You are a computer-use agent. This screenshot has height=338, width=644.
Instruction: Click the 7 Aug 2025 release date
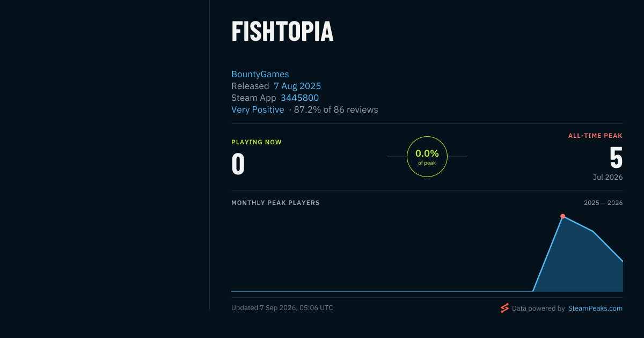(x=297, y=86)
